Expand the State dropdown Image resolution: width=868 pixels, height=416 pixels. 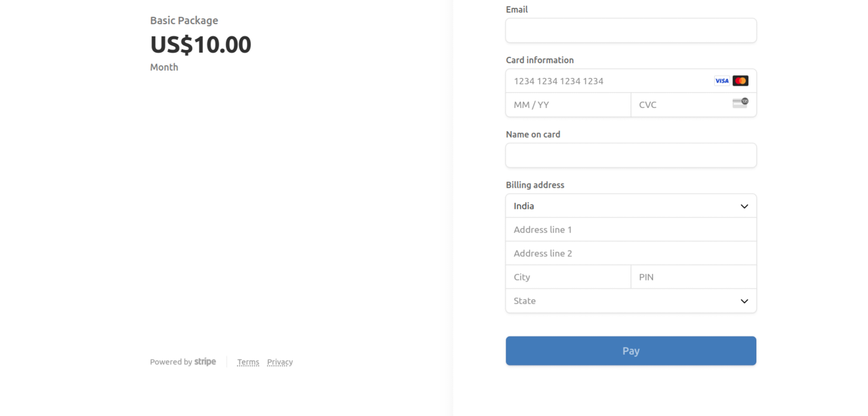pyautogui.click(x=631, y=301)
